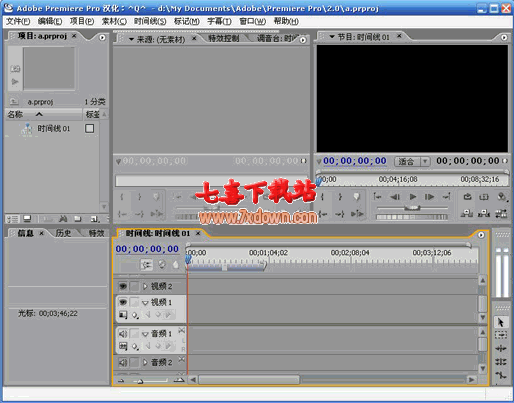
Task: Zoom out timeline with small mountain icon
Action: (121, 380)
